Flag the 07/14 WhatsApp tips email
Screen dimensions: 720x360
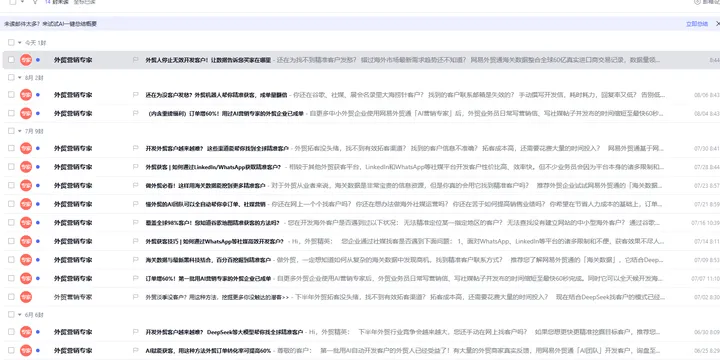(x=135, y=241)
